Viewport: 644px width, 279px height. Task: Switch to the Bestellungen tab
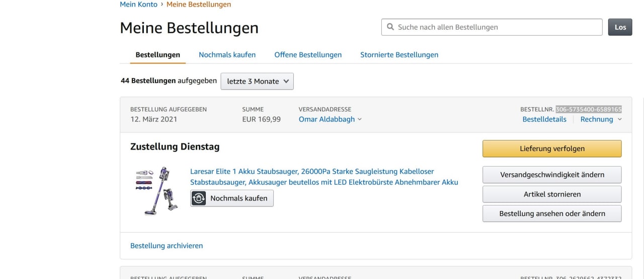(157, 55)
